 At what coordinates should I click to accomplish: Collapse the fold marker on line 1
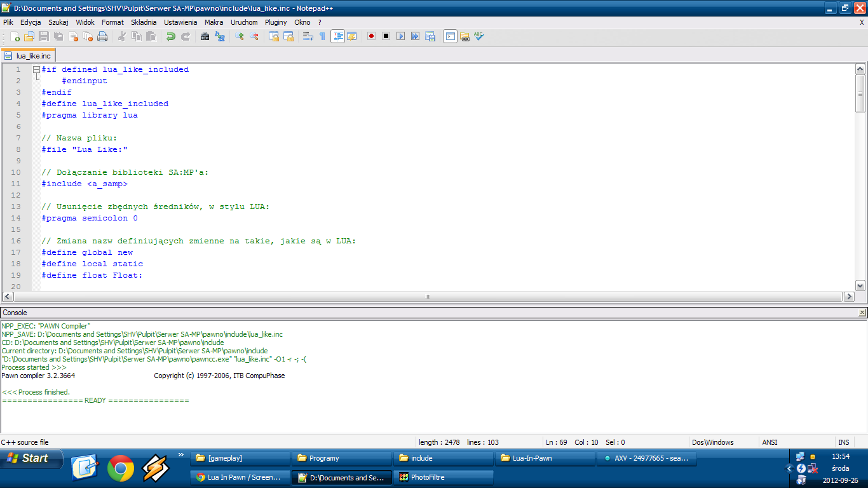(x=36, y=69)
